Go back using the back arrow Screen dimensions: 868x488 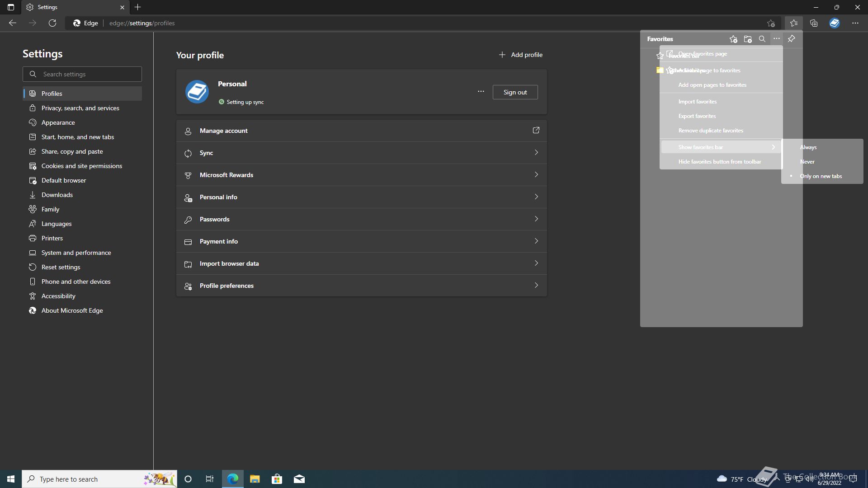tap(13, 23)
